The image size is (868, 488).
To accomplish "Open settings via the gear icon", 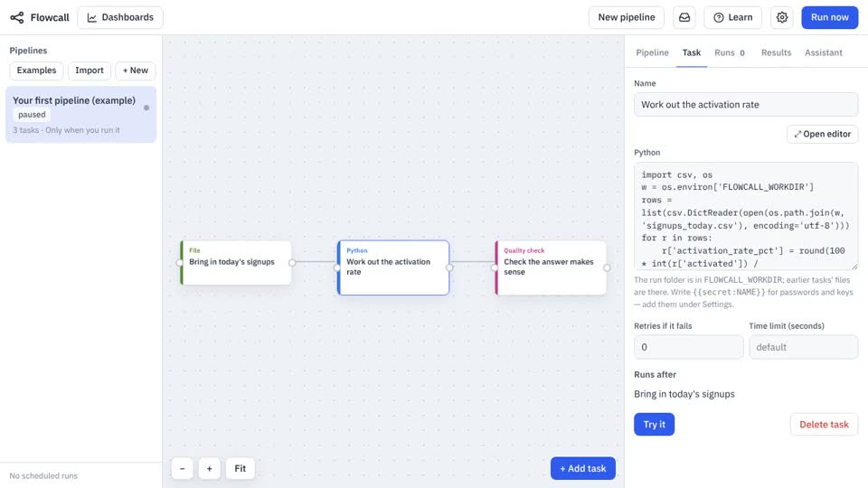I will click(781, 17).
